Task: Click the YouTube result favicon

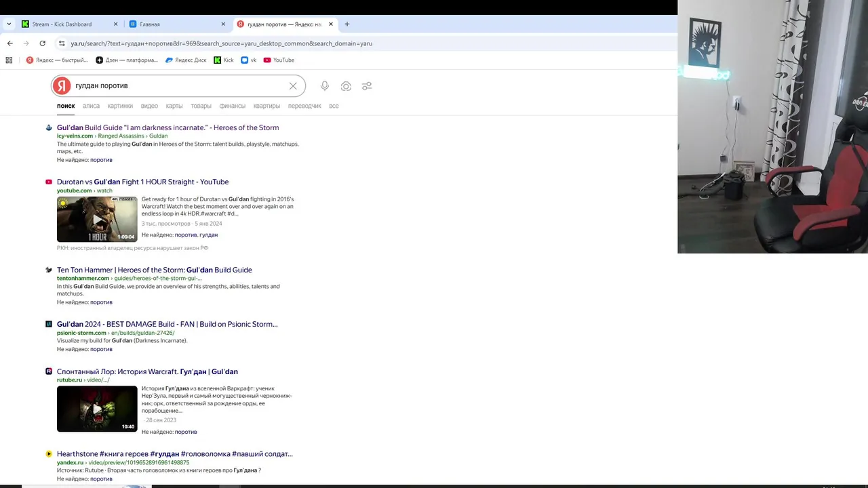Action: click(x=49, y=182)
